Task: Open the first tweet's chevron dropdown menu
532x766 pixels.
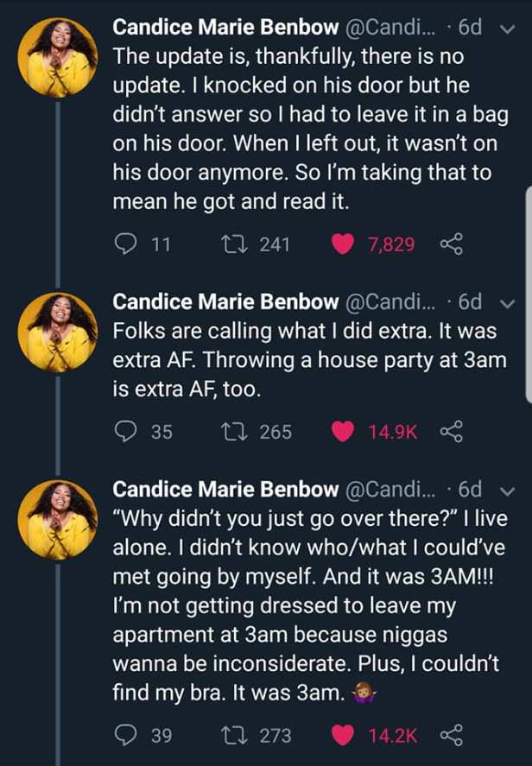Action: [506, 28]
